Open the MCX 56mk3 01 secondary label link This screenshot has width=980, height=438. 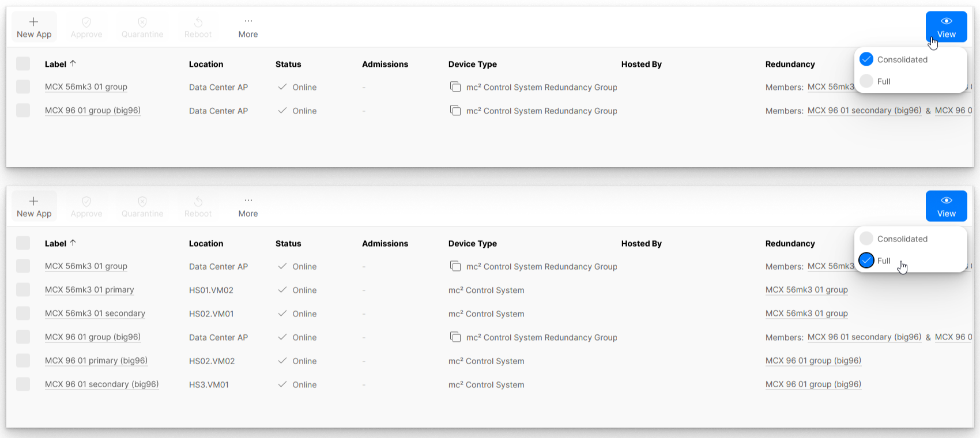(95, 314)
